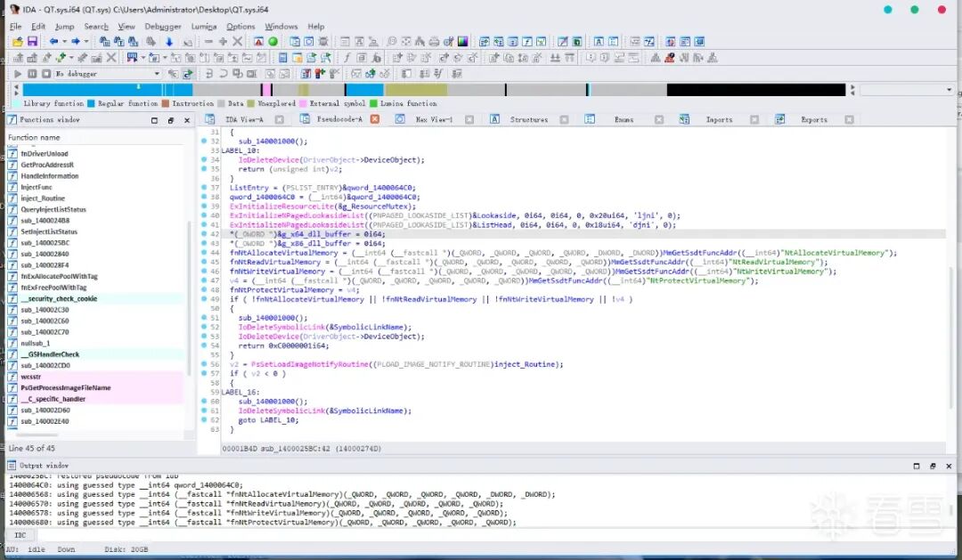This screenshot has height=560, width=962.
Task: Close the IDA View-A tab
Action: click(x=279, y=119)
